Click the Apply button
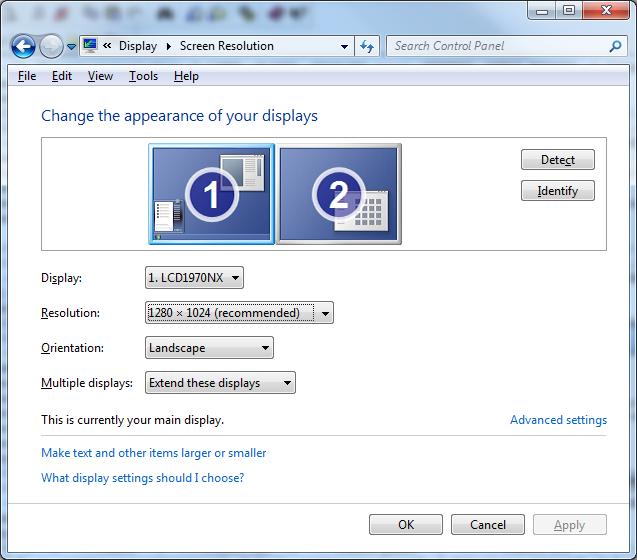 [x=570, y=525]
